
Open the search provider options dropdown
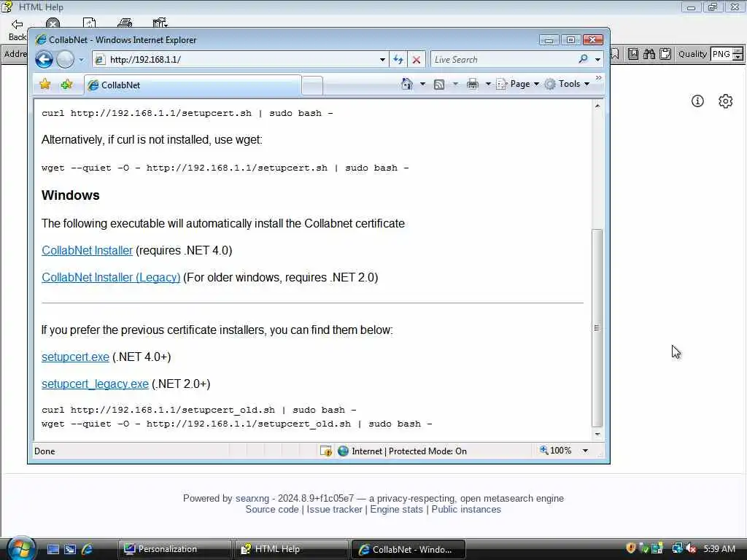coord(597,60)
